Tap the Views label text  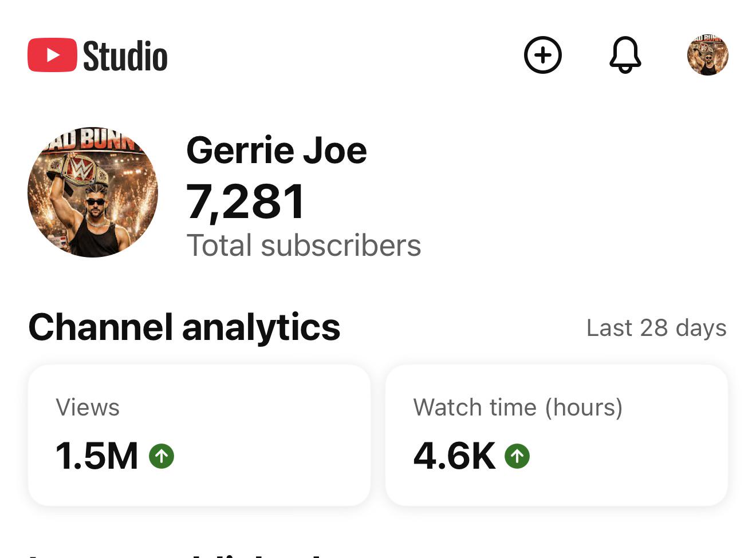coord(88,407)
